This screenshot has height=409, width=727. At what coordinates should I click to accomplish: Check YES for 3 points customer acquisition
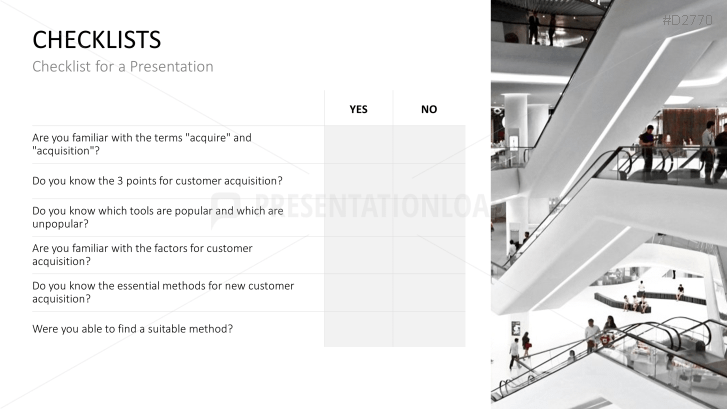[x=358, y=181]
